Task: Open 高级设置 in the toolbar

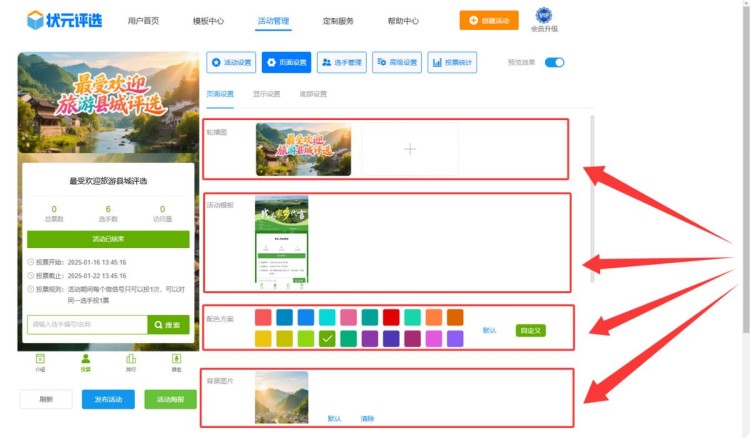Action: point(397,62)
